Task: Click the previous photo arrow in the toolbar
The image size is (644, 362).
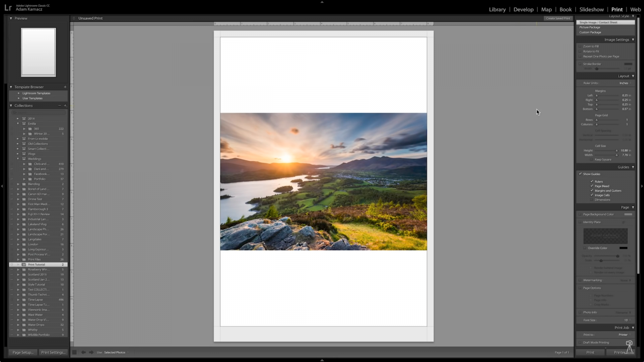Action: click(x=83, y=352)
